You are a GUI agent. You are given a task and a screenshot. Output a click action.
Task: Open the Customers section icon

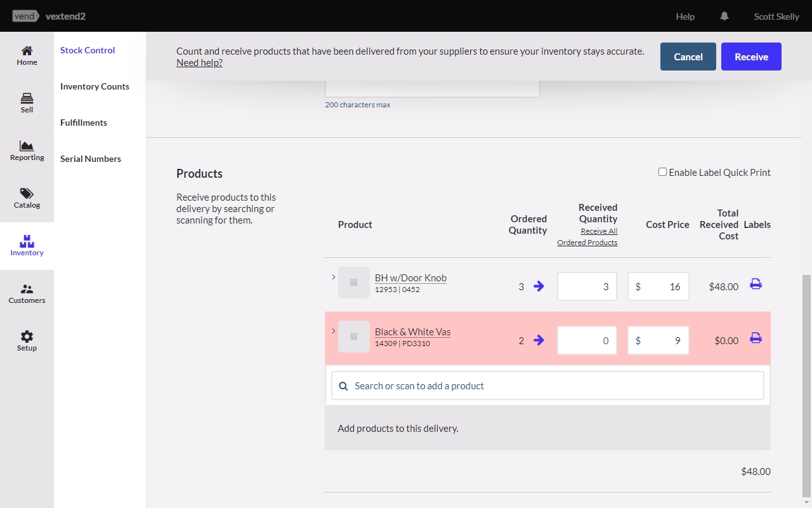click(x=27, y=293)
